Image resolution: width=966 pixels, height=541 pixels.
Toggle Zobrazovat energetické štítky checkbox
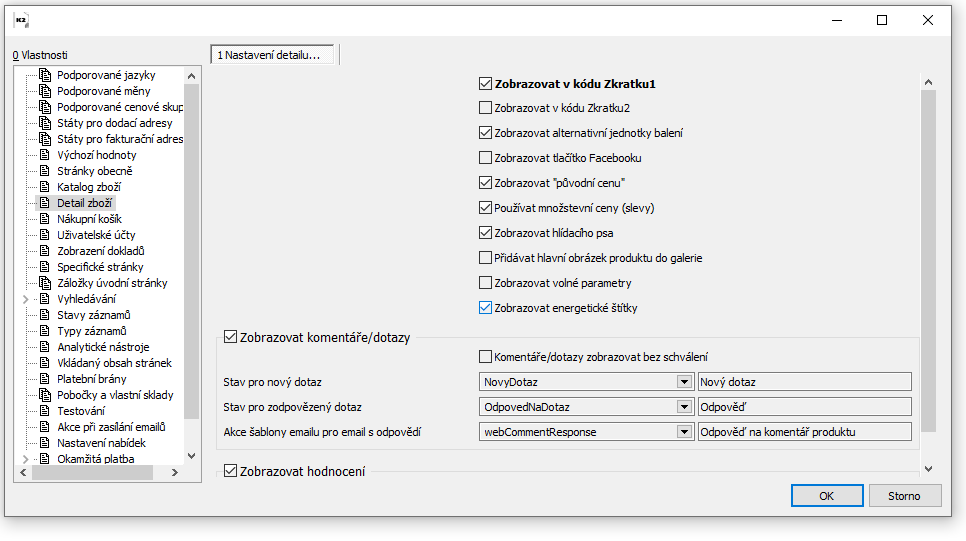click(x=485, y=308)
